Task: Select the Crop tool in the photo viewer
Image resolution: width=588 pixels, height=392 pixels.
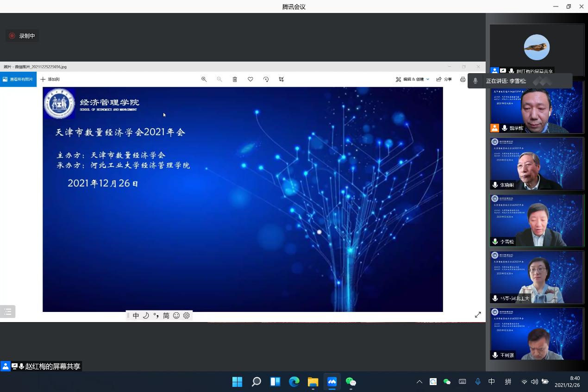Action: (281, 79)
